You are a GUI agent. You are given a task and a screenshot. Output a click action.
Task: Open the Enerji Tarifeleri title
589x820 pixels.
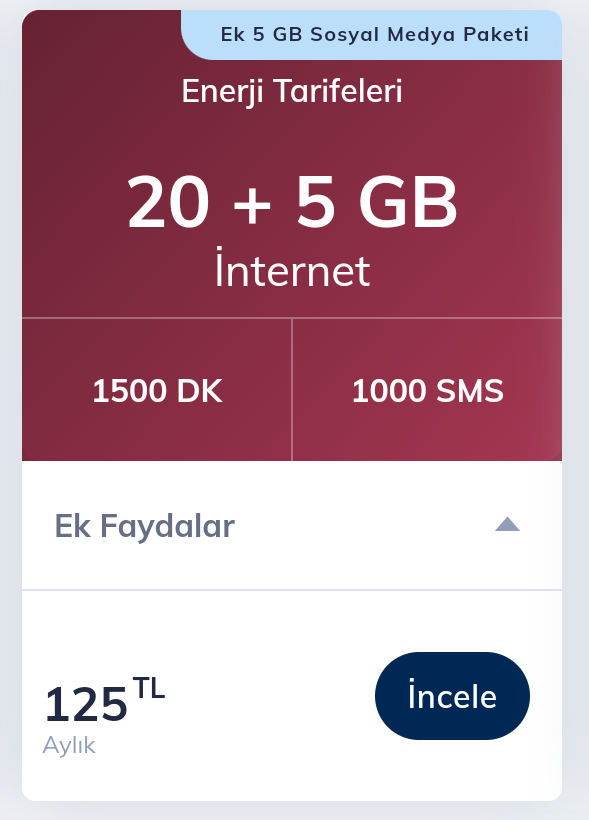click(x=292, y=91)
